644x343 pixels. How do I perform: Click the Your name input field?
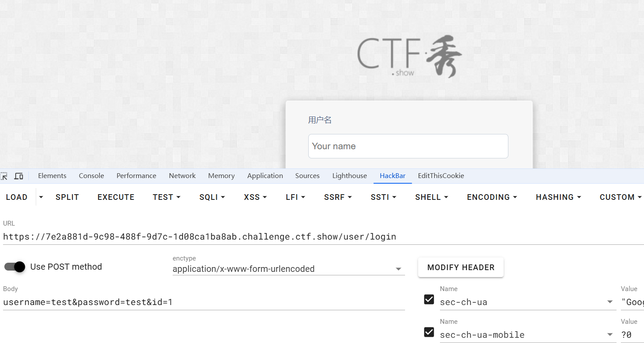point(408,146)
